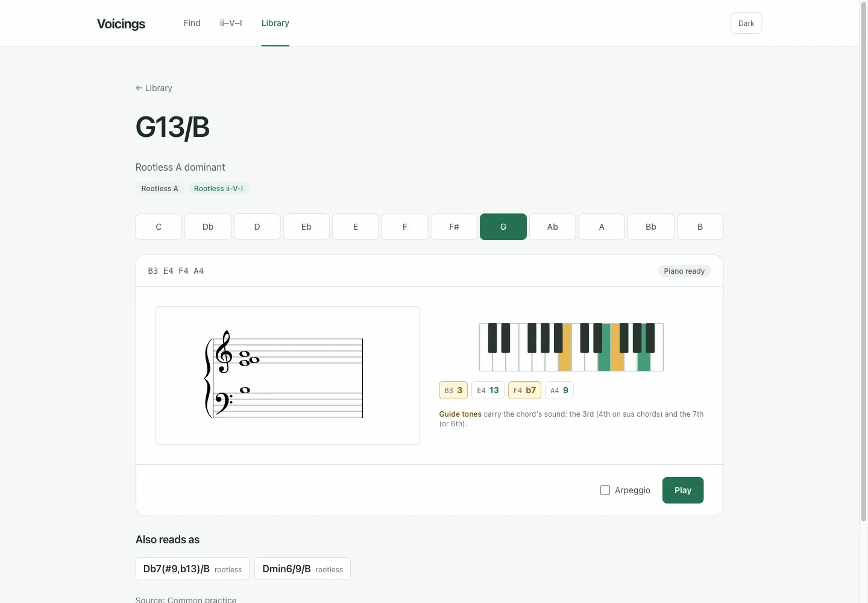868x603 pixels.
Task: Select key Db
Action: pyautogui.click(x=208, y=227)
